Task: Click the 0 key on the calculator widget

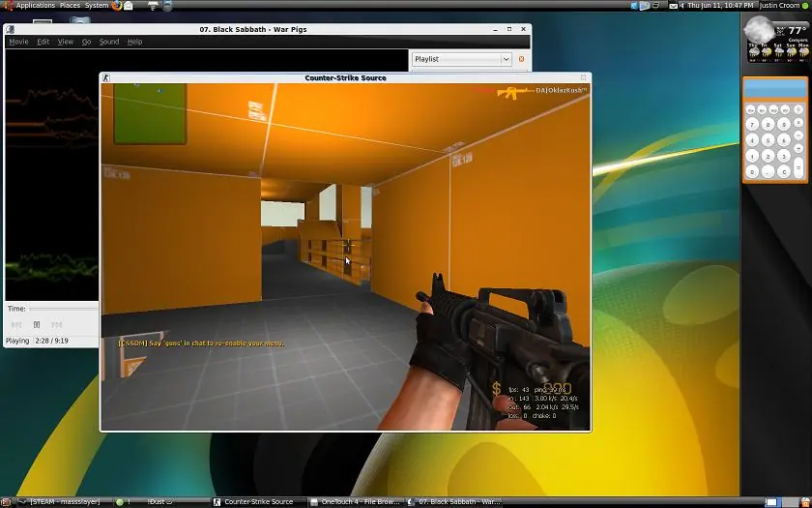Action: click(752, 172)
